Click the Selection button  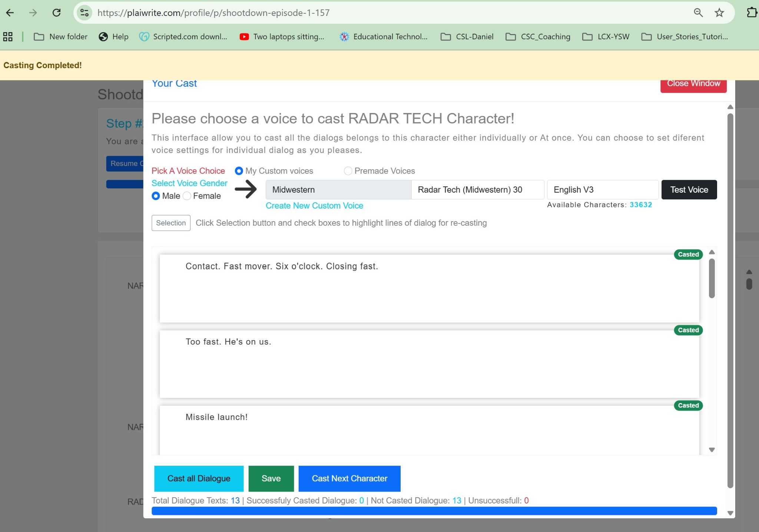171,223
